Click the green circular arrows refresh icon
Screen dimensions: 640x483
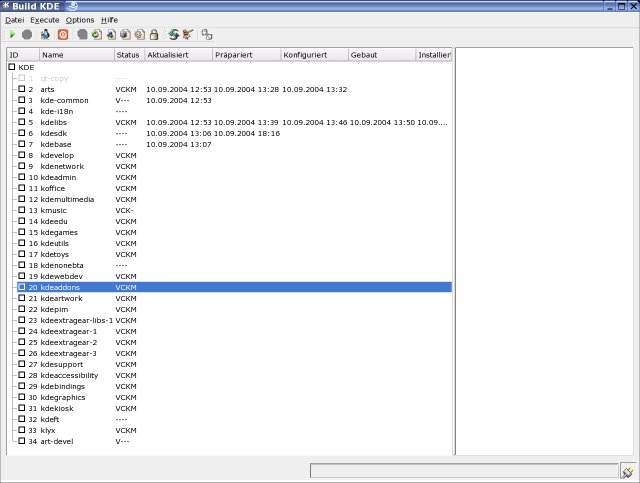tap(173, 35)
